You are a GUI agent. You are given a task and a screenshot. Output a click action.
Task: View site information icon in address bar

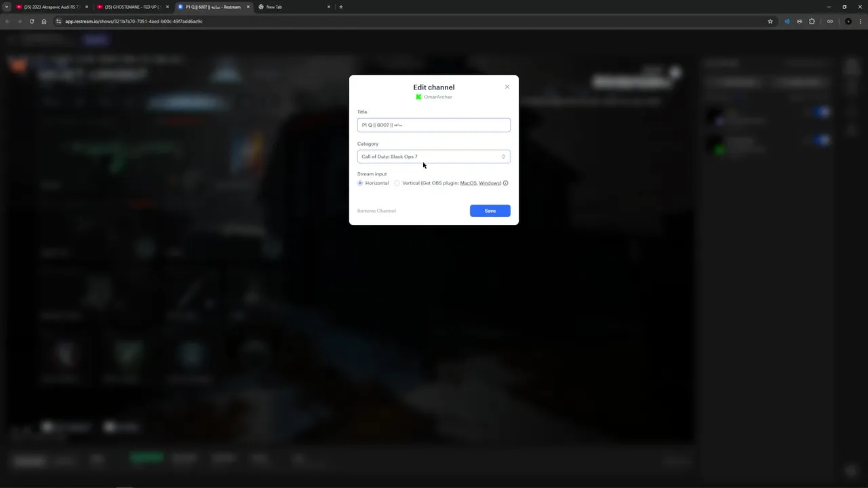point(58,21)
